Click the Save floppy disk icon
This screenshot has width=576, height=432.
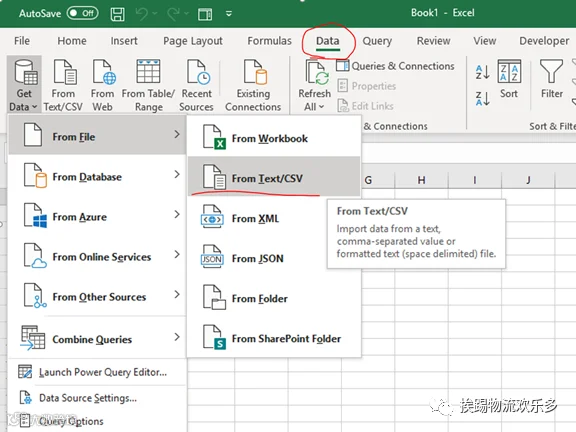(x=118, y=14)
